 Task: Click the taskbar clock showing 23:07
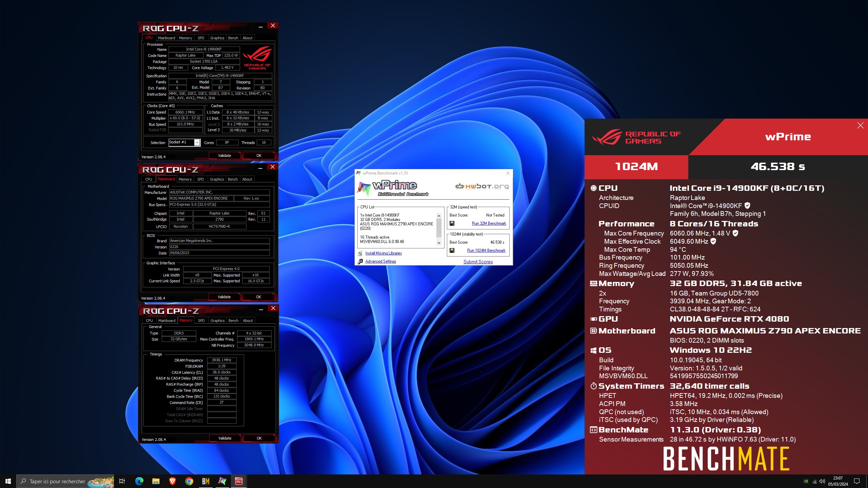(838, 481)
